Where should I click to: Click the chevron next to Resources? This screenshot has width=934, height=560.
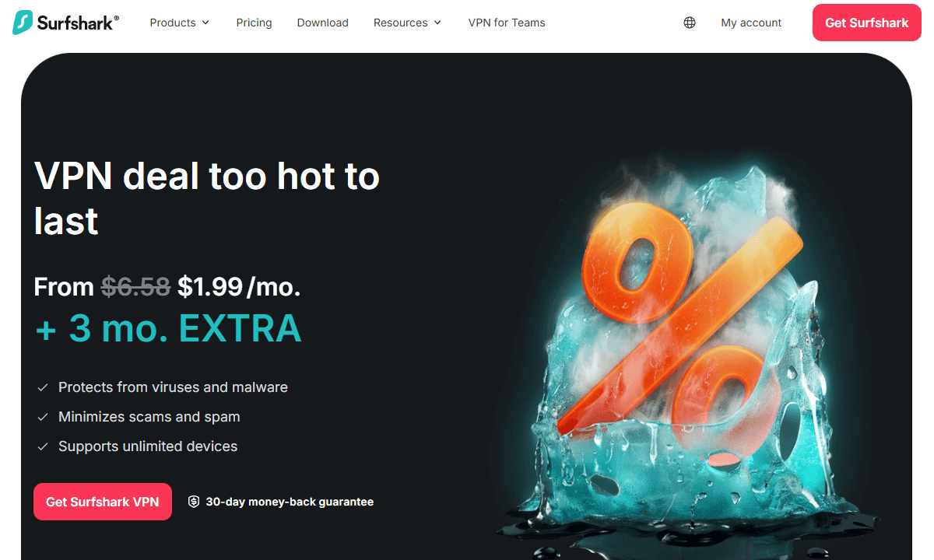point(437,23)
